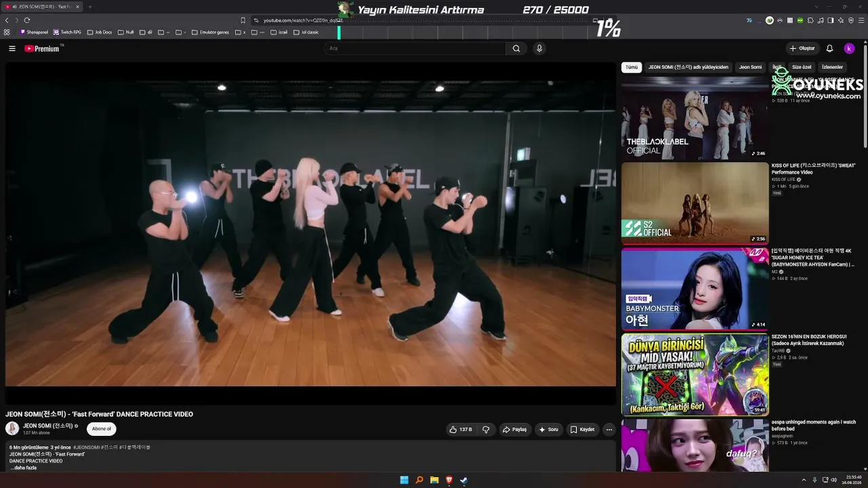The width and height of the screenshot is (868, 488).
Task: Open KISS OF LIFE 'SWEAT' Performance Video title
Action: point(814,169)
